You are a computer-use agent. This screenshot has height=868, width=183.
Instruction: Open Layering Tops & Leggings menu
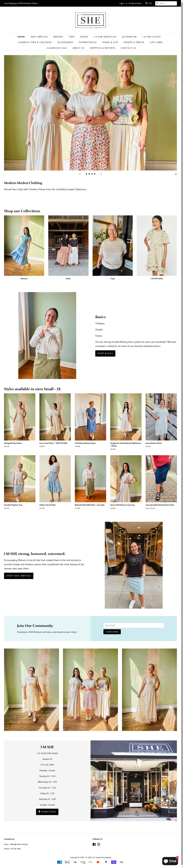(x=35, y=42)
